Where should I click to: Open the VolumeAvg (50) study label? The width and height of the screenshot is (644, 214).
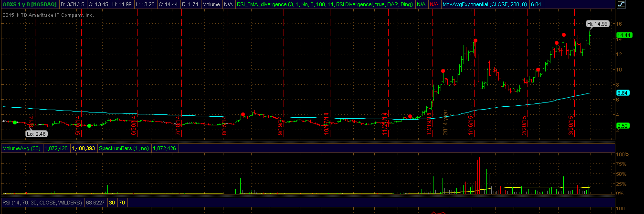click(22, 148)
